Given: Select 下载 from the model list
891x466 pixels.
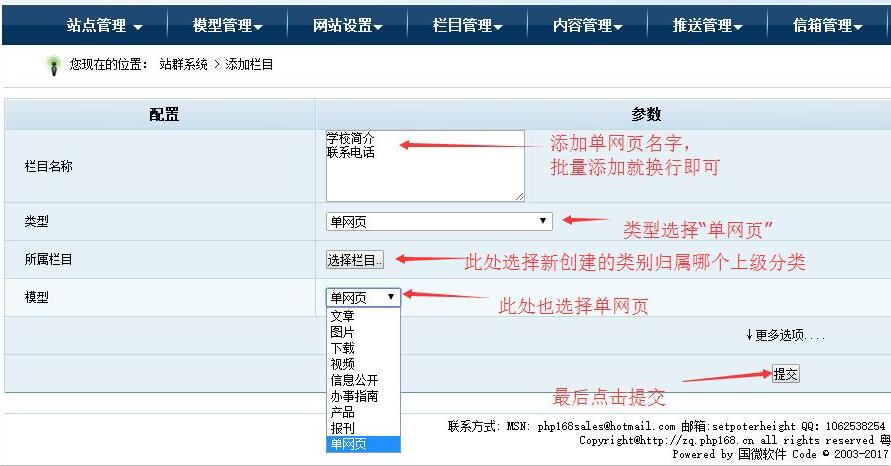Looking at the screenshot, I should 363,348.
